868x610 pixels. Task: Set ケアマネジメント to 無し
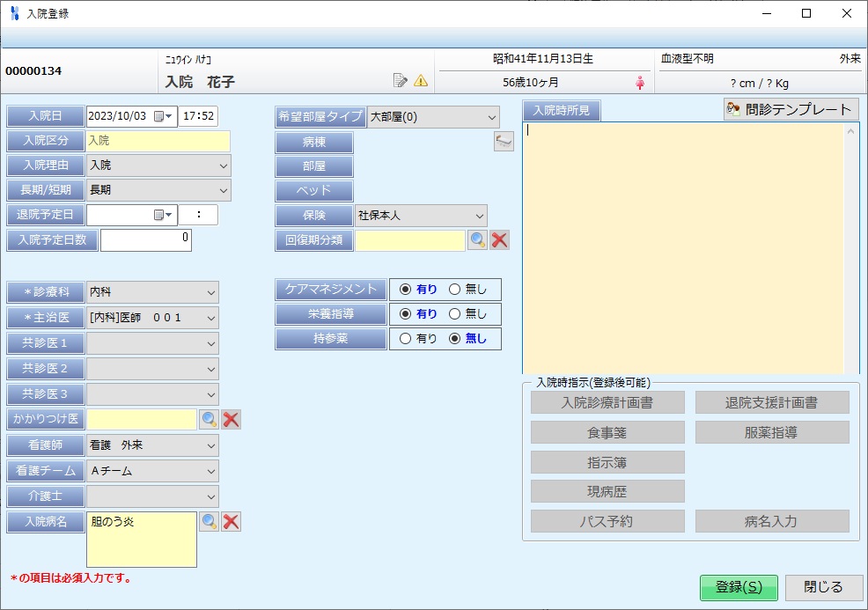(455, 290)
